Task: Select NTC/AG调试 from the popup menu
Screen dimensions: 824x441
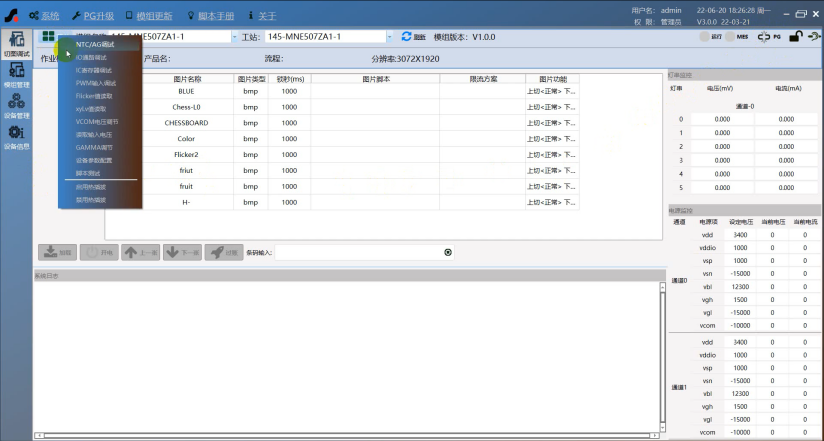Action: click(x=95, y=44)
